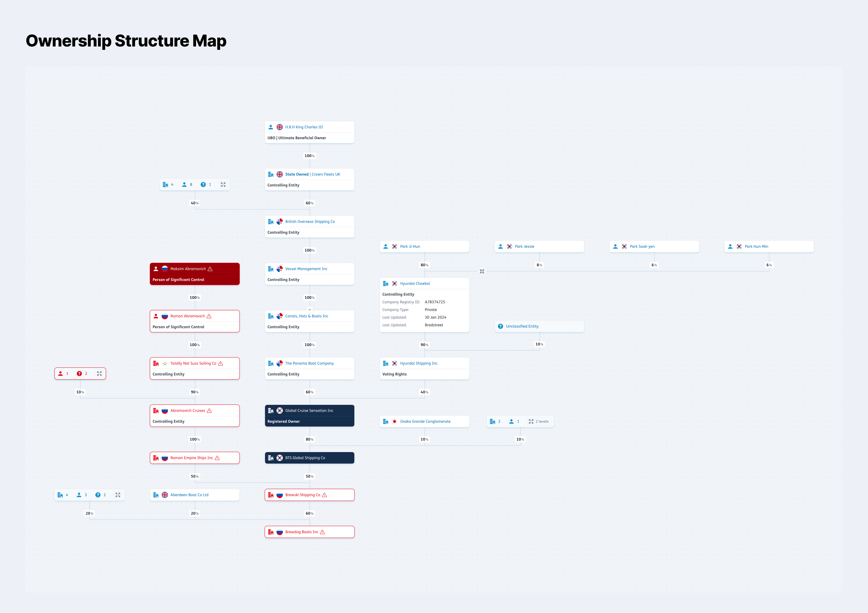
Task: Click the 40% label below Hyundai Shipping Inc
Action: tap(424, 392)
